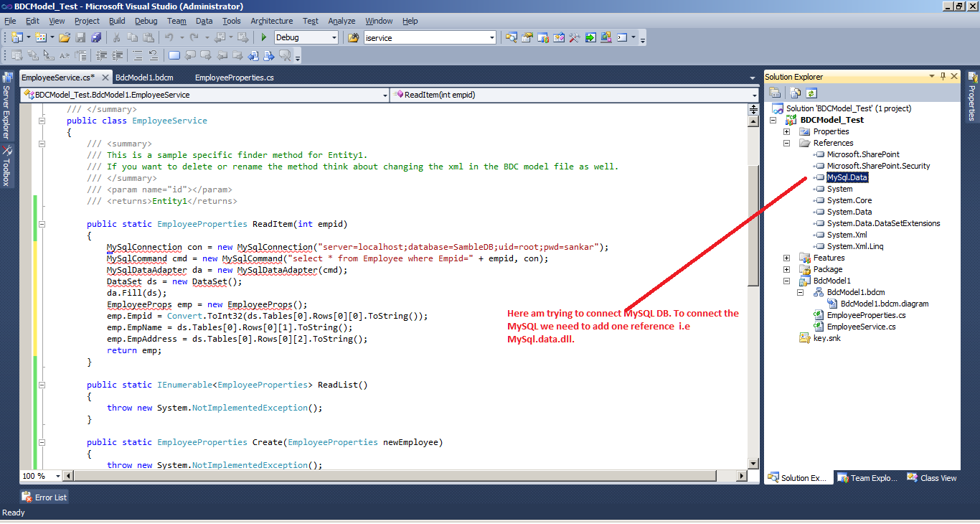This screenshot has width=980, height=524.
Task: Expand the Properties node in Solution Explorer
Action: (x=787, y=131)
